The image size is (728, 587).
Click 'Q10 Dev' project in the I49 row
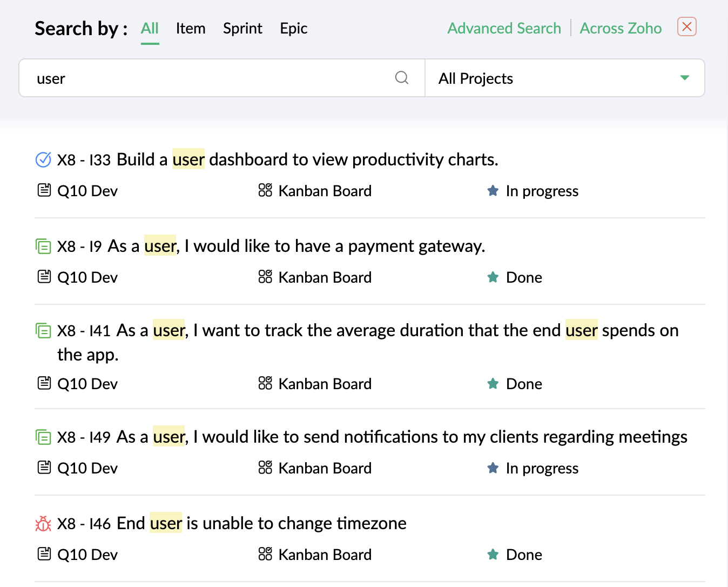[87, 468]
